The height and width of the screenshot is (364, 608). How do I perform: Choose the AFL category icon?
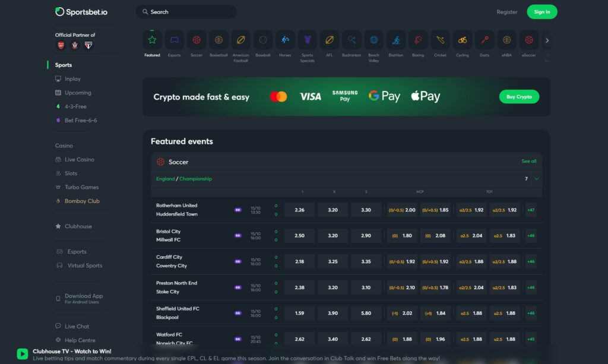coord(329,40)
